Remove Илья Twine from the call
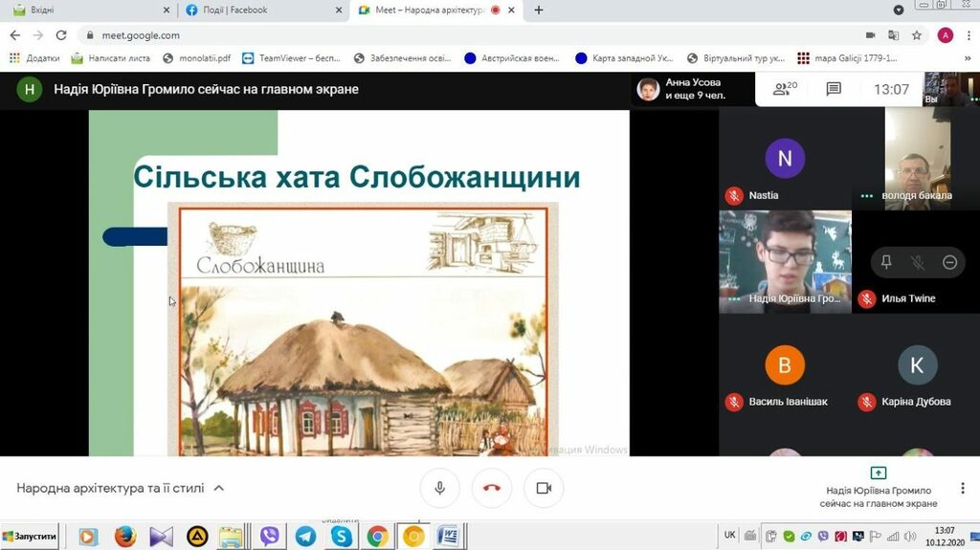The width and height of the screenshot is (980, 550). (949, 262)
